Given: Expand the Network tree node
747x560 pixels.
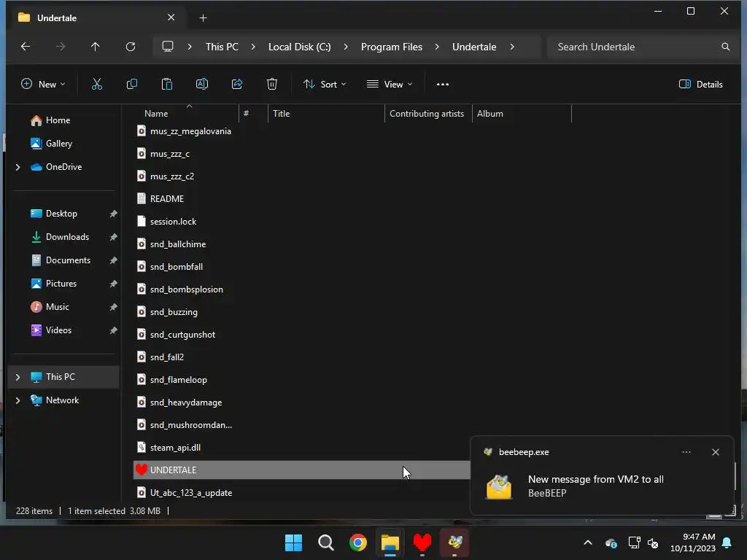Looking at the screenshot, I should tap(18, 400).
